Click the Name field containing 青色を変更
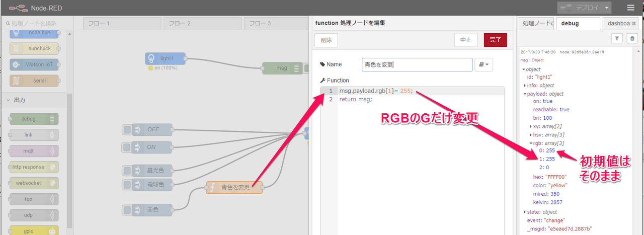Screen dimensions: 644x235 click(x=417, y=64)
